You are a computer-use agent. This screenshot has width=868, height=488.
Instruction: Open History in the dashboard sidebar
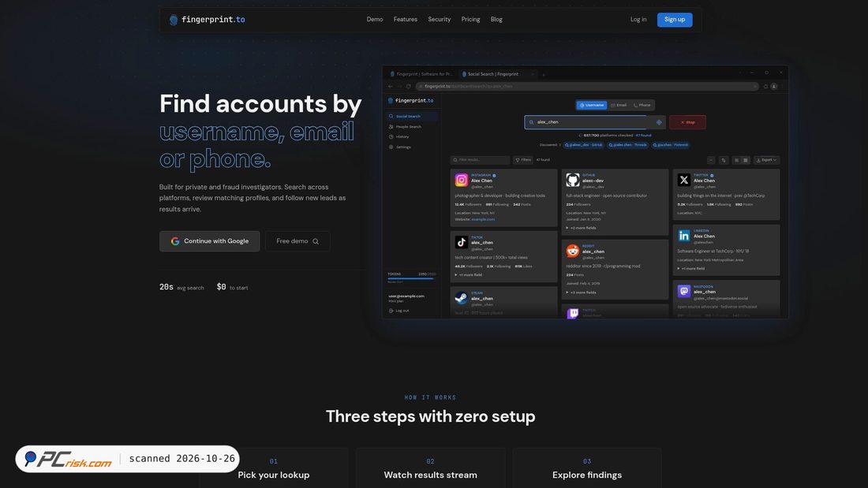click(x=402, y=136)
